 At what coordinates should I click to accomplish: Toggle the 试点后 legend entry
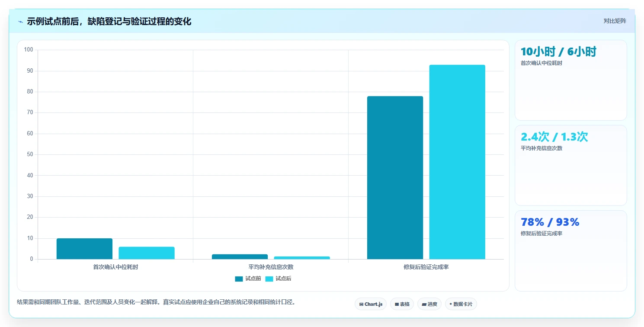[278, 279]
